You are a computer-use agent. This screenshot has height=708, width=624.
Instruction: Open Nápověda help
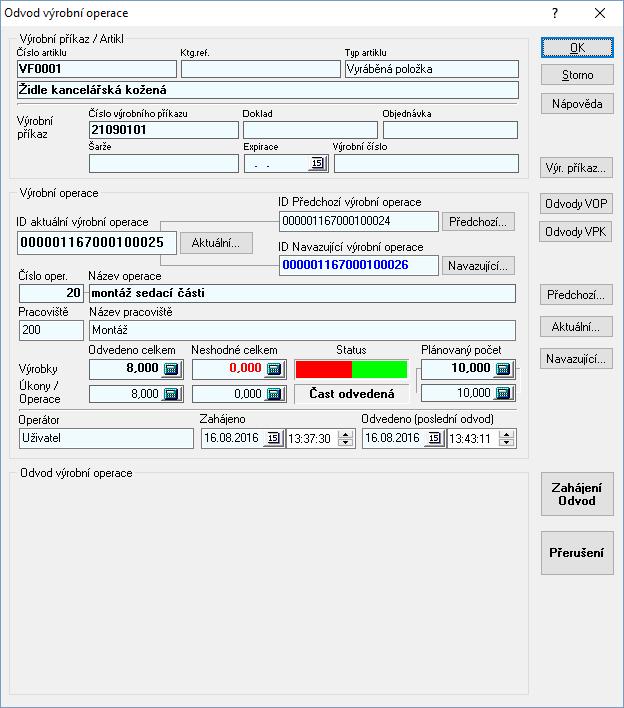tap(577, 104)
